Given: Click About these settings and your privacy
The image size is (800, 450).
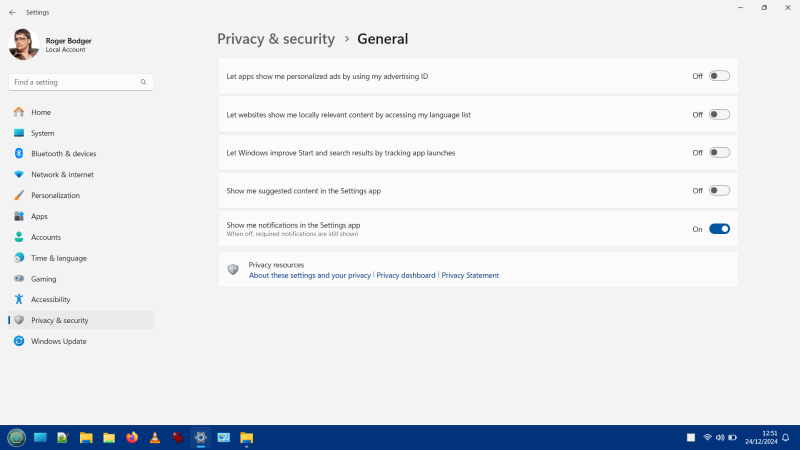Looking at the screenshot, I should coord(310,275).
